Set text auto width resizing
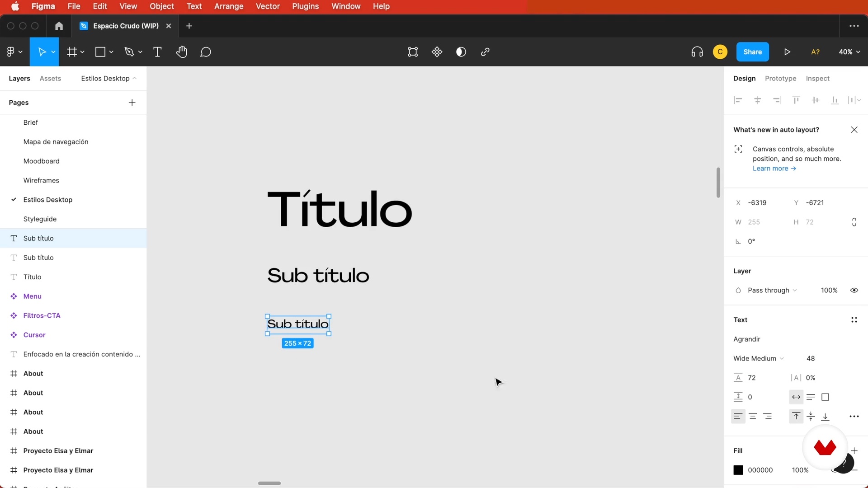868x488 pixels. coord(796,397)
